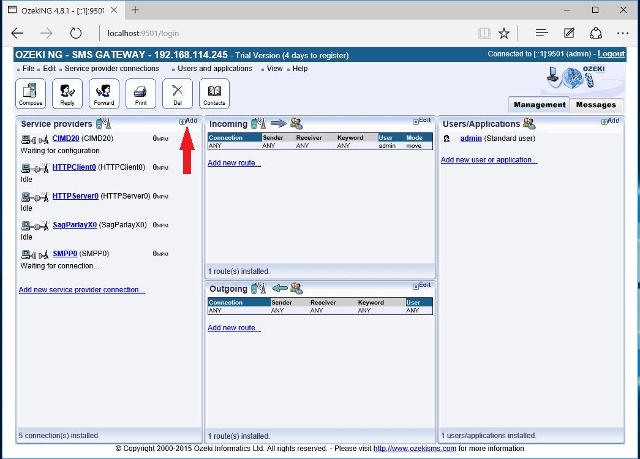Click the browser address bar
The height and width of the screenshot is (459, 640).
(286, 33)
